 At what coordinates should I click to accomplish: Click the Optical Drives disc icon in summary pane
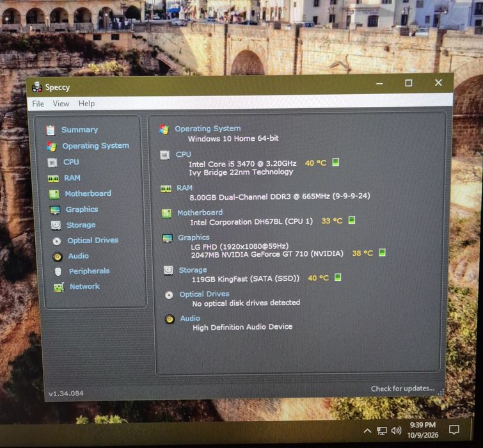[x=169, y=295]
